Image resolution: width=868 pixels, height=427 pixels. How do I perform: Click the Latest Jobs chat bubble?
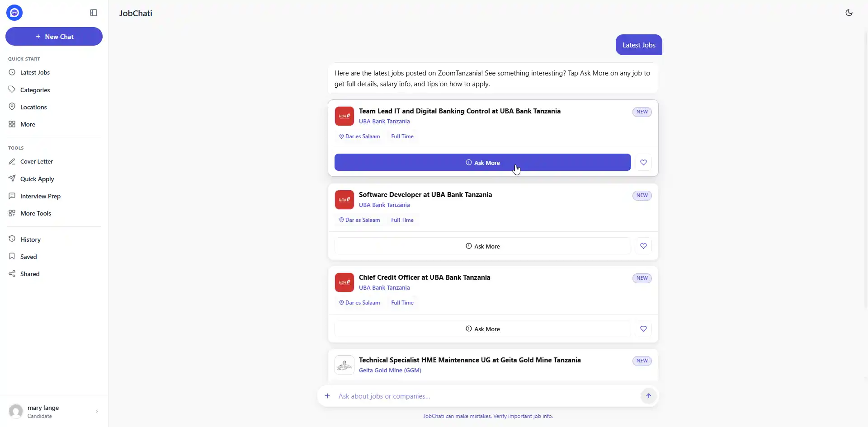point(639,45)
